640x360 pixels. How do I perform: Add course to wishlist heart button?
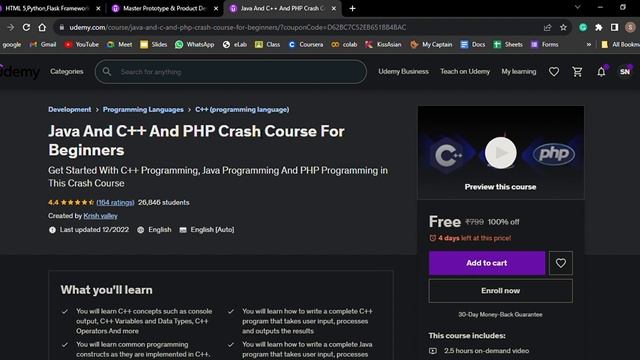tap(560, 263)
